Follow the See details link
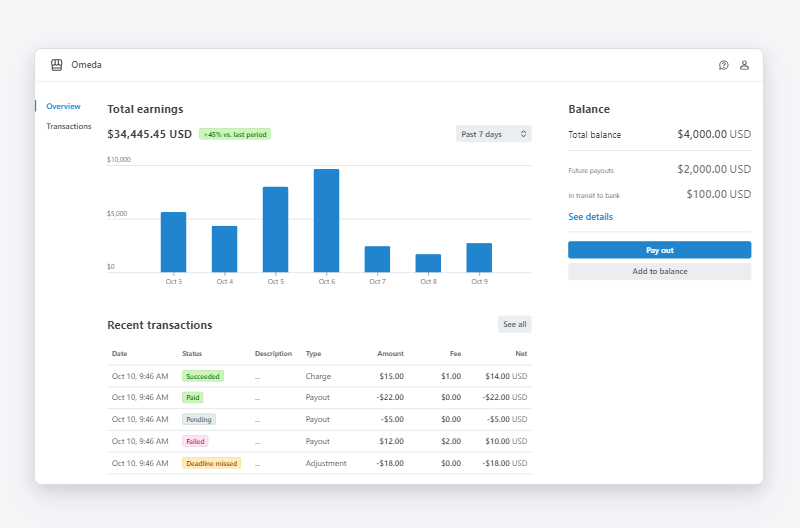Screen dimensions: 800x528 (590, 217)
